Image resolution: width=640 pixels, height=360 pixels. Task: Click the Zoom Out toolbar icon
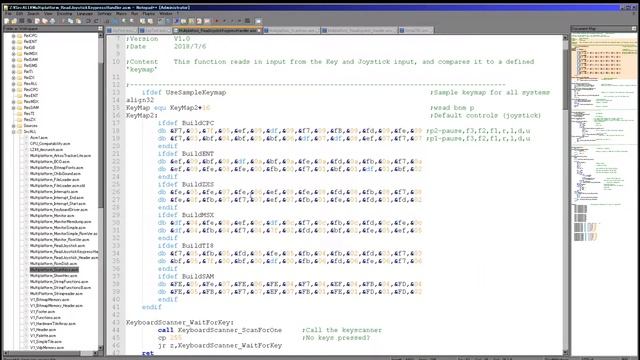tap(131, 21)
